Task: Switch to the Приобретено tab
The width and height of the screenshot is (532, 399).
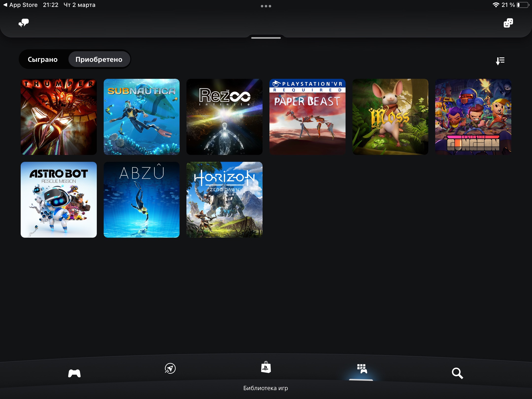Action: click(99, 59)
